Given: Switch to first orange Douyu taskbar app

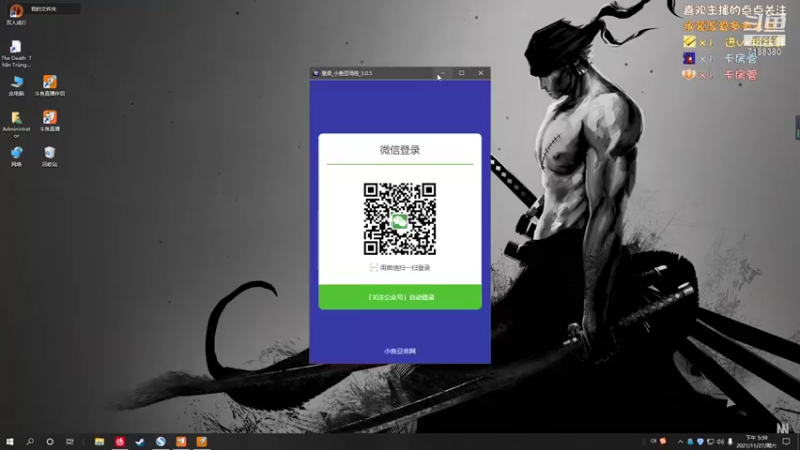Looking at the screenshot, I should [181, 441].
